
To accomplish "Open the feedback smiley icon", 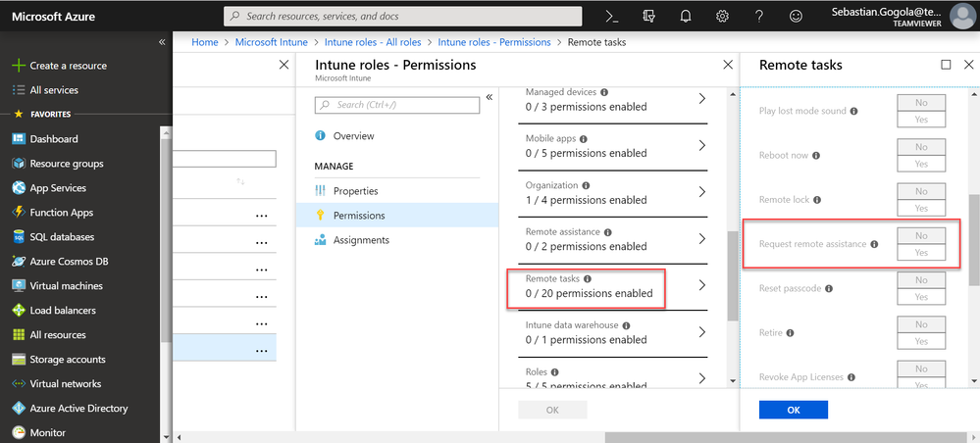I will [x=796, y=17].
